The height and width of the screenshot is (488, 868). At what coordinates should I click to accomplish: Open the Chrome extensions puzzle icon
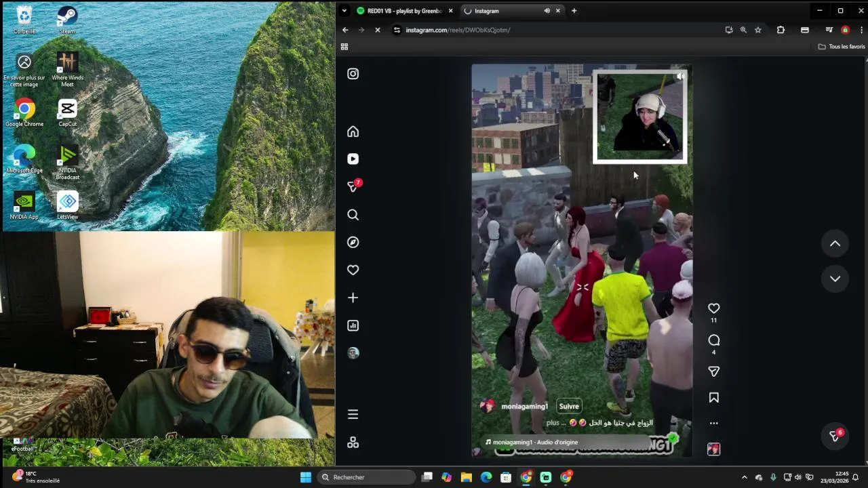click(781, 30)
